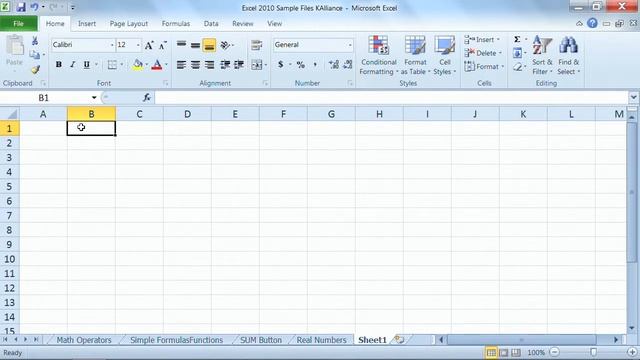Open Format as Table gallery
The height and width of the screenshot is (360, 640).
(x=415, y=56)
